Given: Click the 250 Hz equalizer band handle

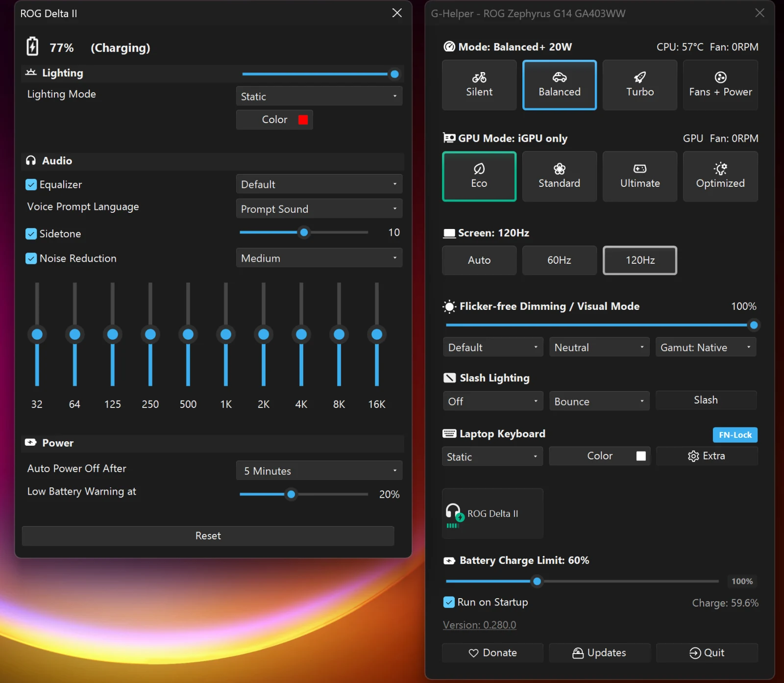Looking at the screenshot, I should 150,334.
